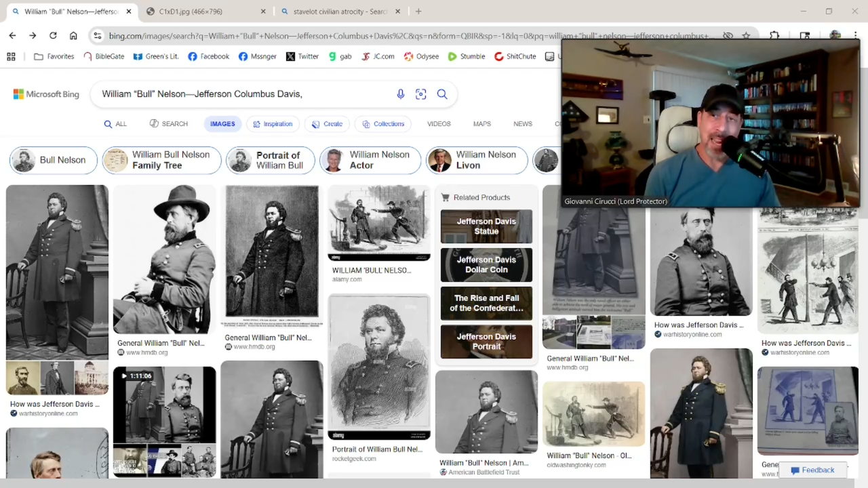Expand the Favorites bookmarks folder
The width and height of the screenshot is (868, 488).
[x=54, y=56]
